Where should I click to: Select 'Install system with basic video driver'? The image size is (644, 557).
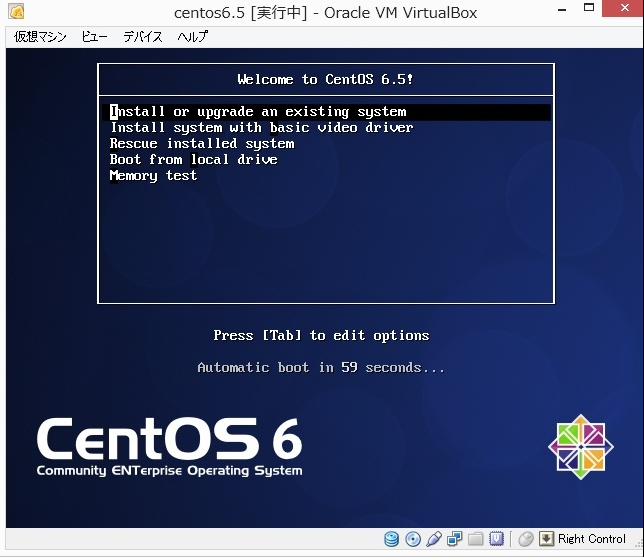(x=261, y=128)
